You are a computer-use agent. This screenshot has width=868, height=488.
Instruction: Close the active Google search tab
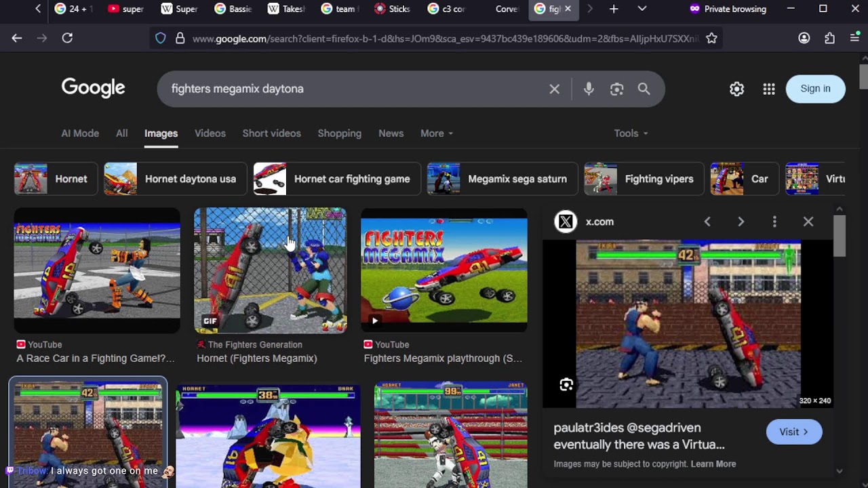click(568, 9)
